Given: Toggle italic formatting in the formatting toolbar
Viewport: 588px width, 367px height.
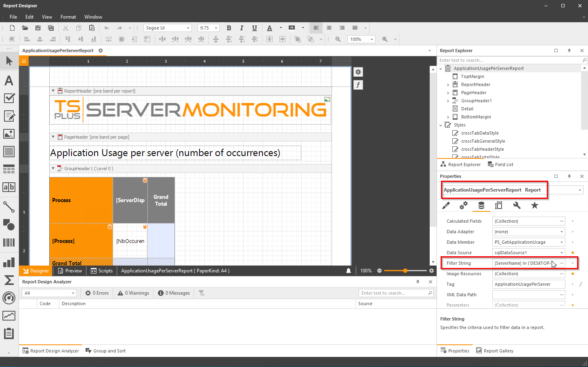Looking at the screenshot, I should coord(241,28).
